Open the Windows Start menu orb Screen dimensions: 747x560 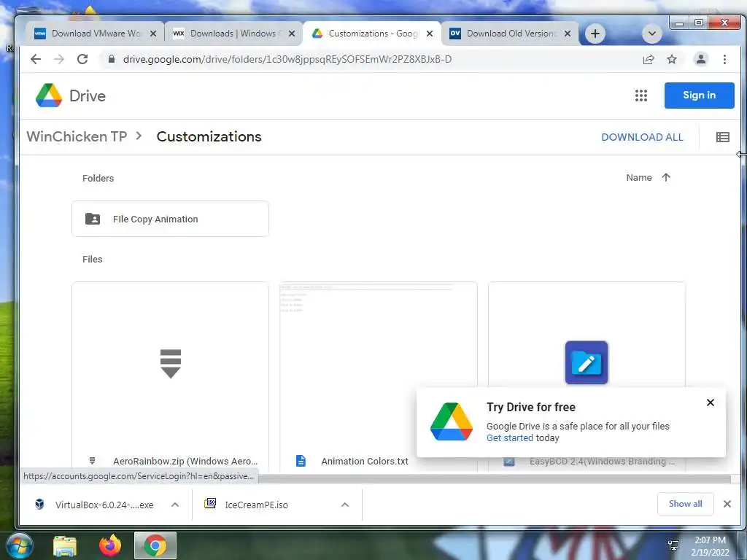point(18,545)
